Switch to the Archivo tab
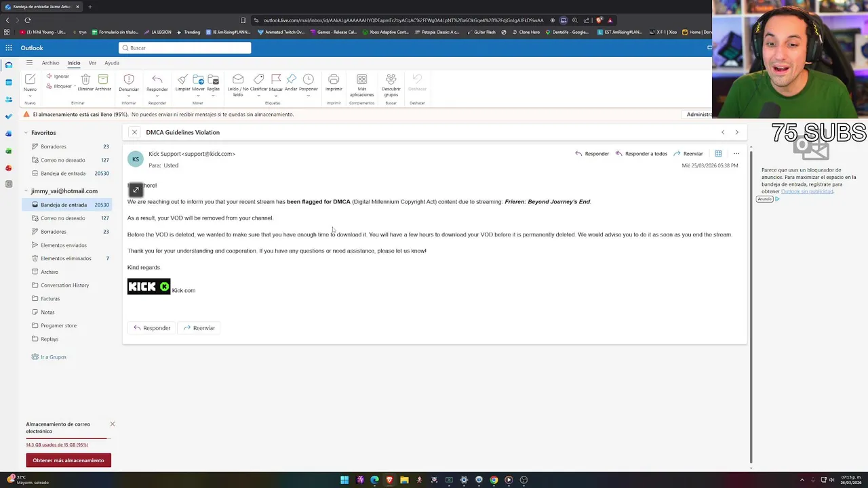The image size is (868, 488). tap(51, 63)
